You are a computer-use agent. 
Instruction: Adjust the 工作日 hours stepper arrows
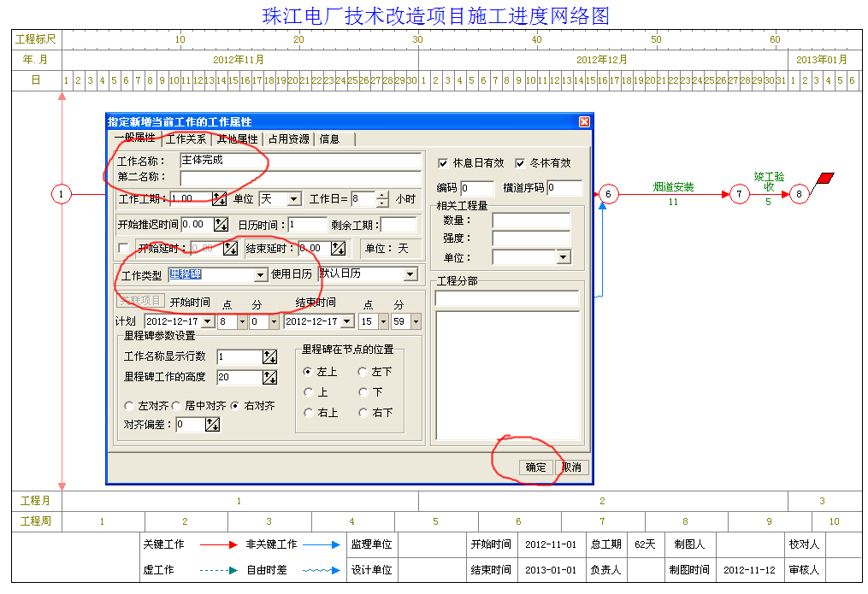tap(382, 198)
